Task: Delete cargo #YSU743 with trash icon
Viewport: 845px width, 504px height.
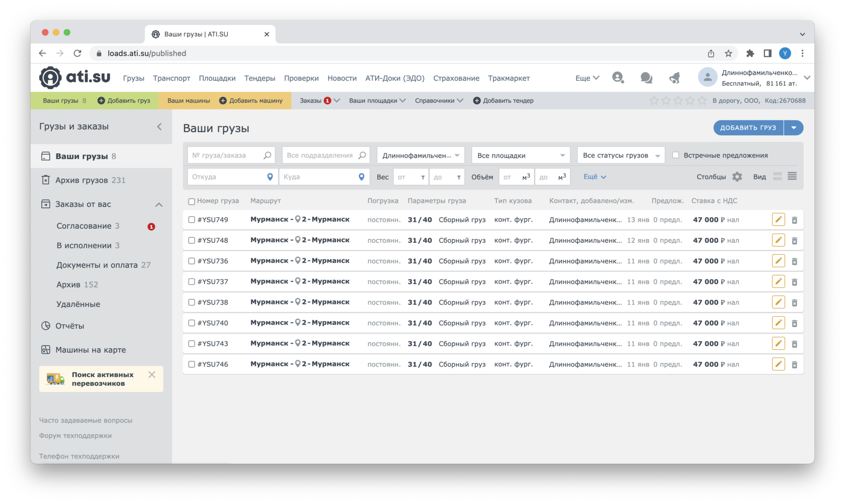Action: pyautogui.click(x=795, y=344)
